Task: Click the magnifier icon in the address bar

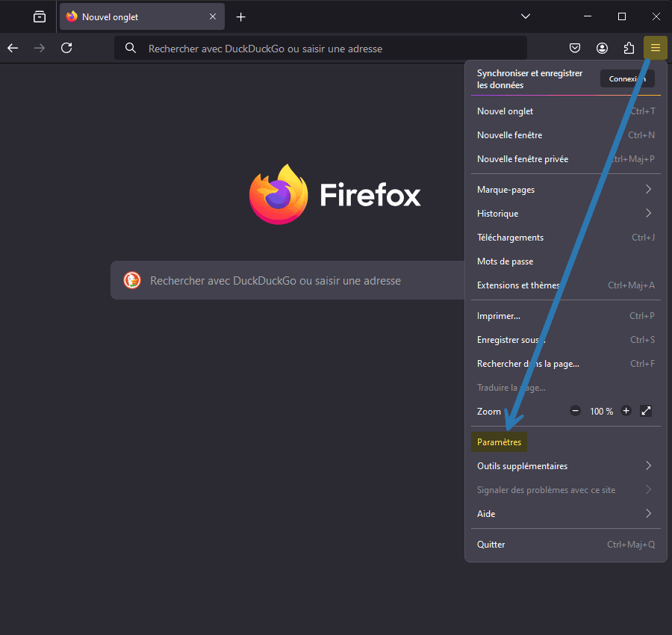Action: pos(131,48)
